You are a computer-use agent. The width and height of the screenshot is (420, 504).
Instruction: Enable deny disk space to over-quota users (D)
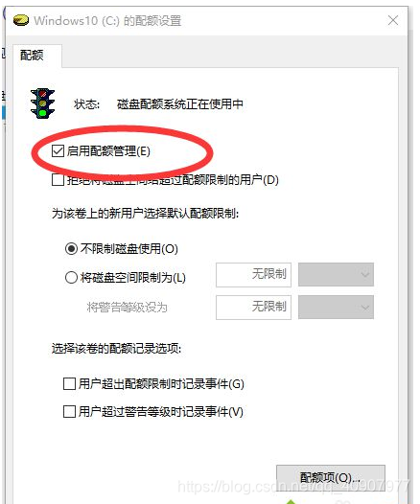coord(58,180)
